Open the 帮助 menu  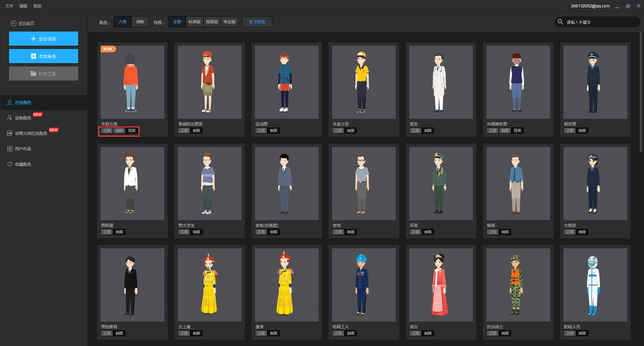pos(37,6)
